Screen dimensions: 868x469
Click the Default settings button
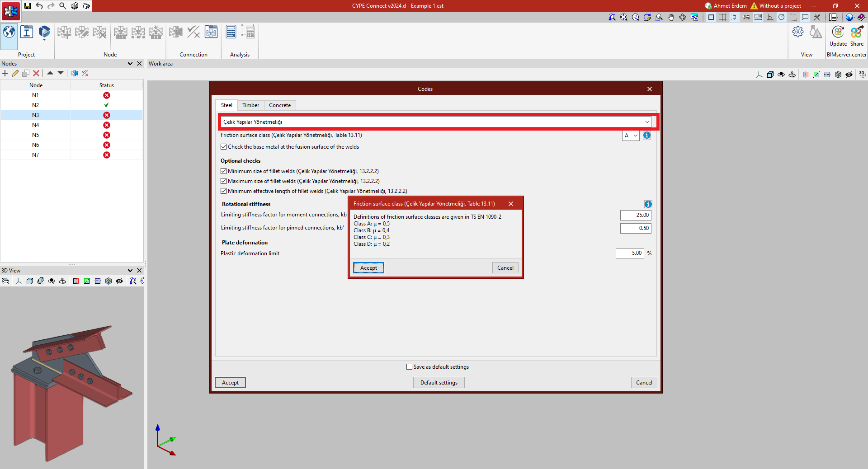439,383
